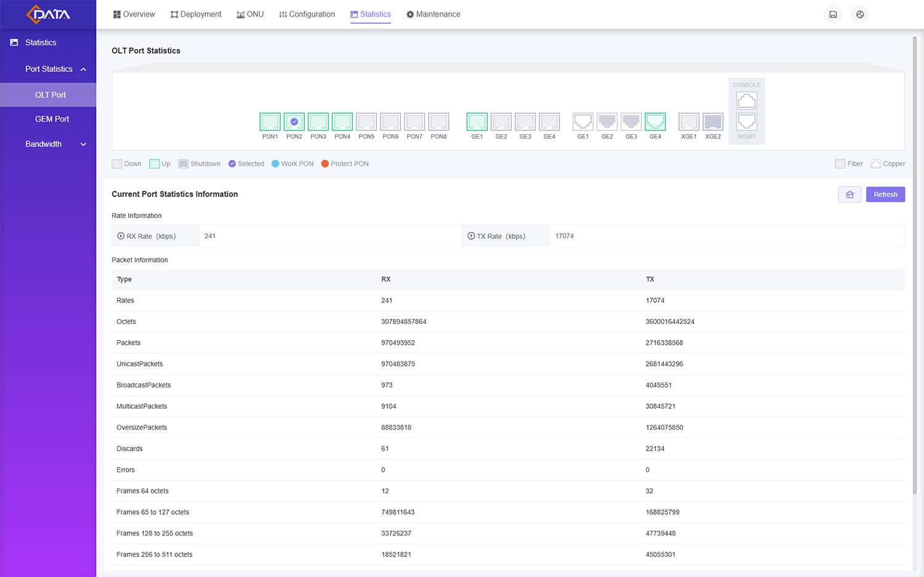Select the XGE1 port icon
This screenshot has height=577, width=924.
click(688, 122)
